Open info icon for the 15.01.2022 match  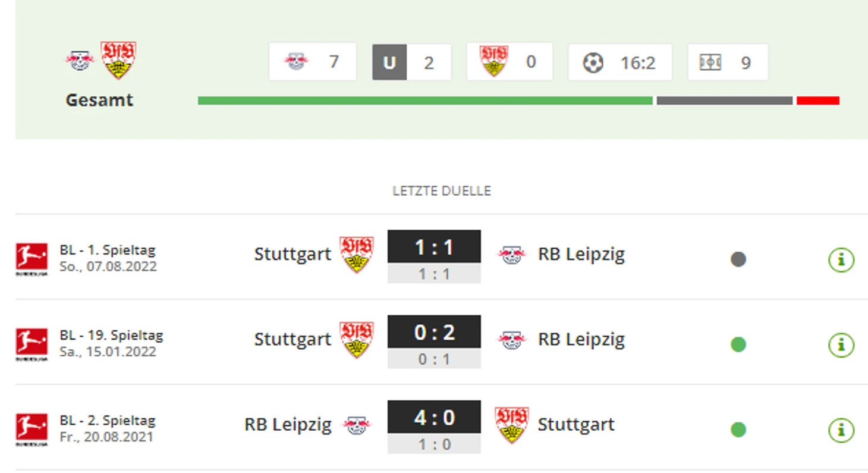(841, 344)
